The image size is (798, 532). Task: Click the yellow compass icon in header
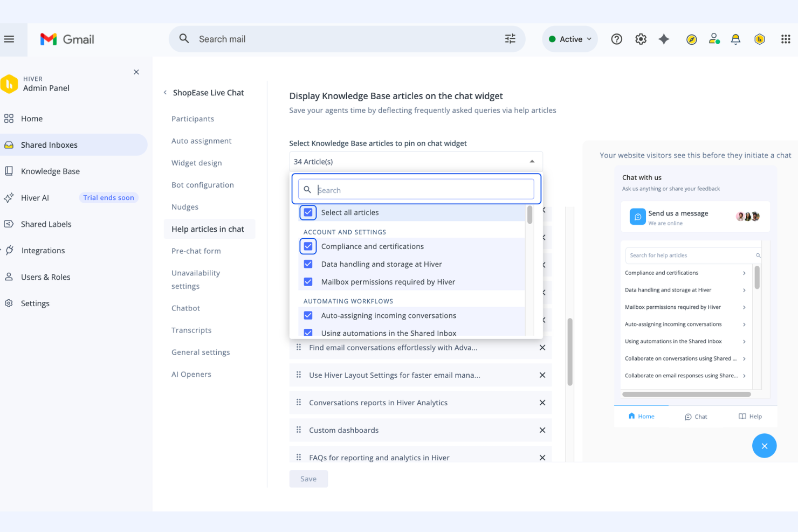pos(691,39)
